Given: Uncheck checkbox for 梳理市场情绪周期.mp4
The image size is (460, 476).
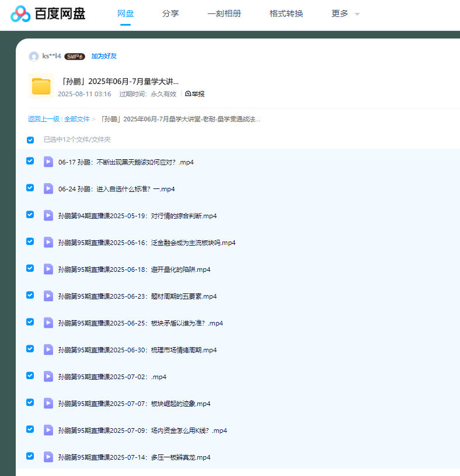Looking at the screenshot, I should pyautogui.click(x=30, y=349).
